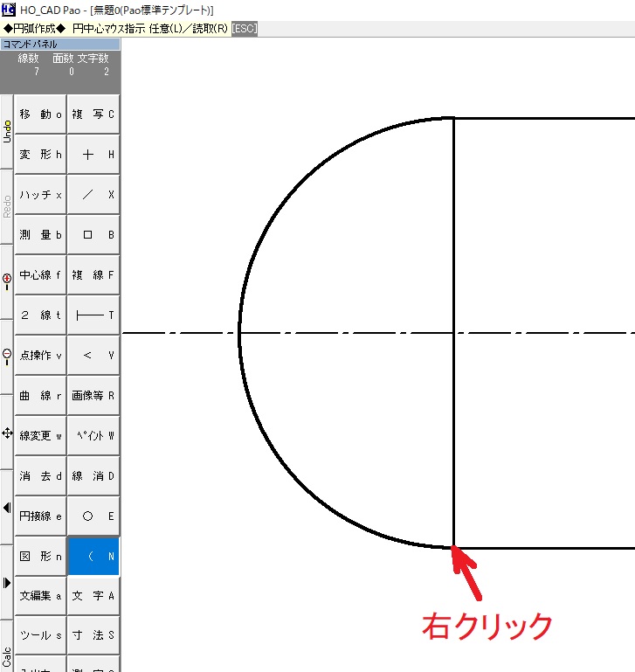This screenshot has width=635, height=672.
Task: Activate the pan move arrows icon
Action: pos(7,433)
